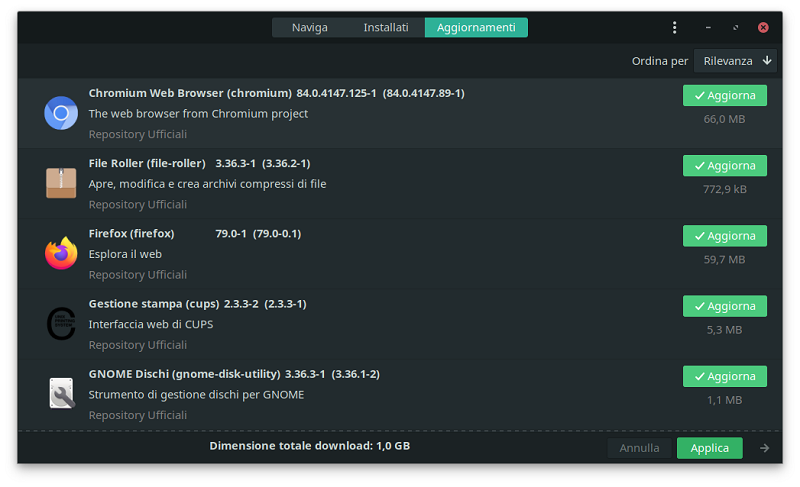The height and width of the screenshot is (487, 800).
Task: Maximize the window
Action: click(x=735, y=28)
